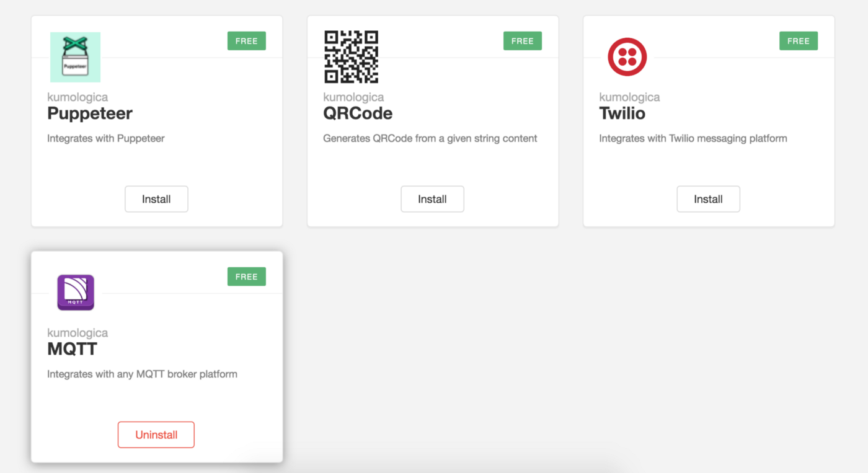Screen dimensions: 868x473
Task: Select the MQTT title text
Action: point(73,349)
